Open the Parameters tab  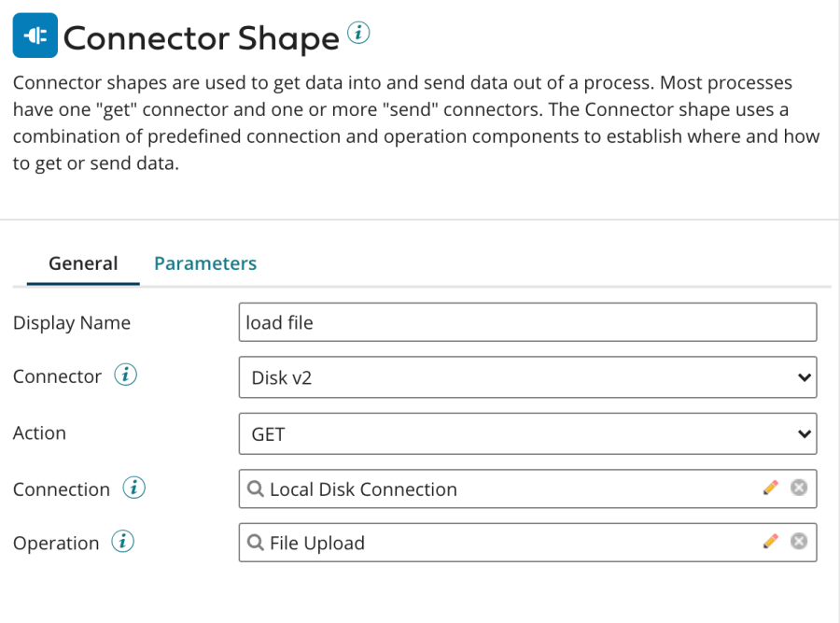(205, 263)
